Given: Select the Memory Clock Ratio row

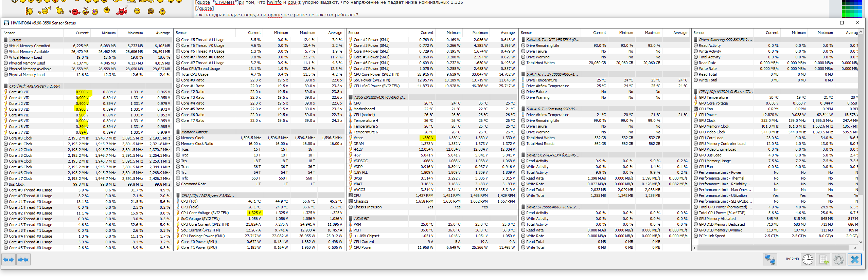Looking at the screenshot, I should [260, 144].
